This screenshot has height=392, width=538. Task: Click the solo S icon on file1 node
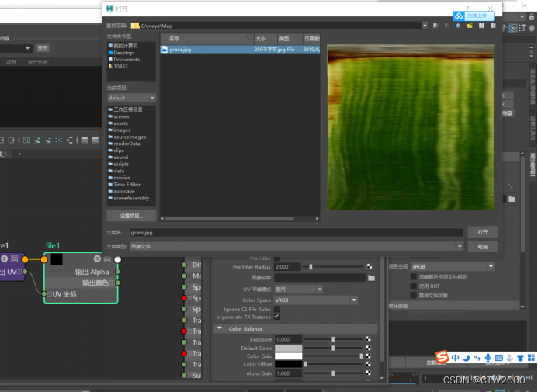tap(97, 259)
